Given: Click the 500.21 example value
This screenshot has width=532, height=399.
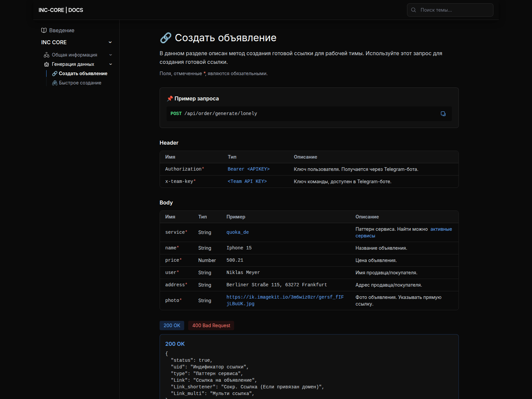Looking at the screenshot, I should (235, 260).
